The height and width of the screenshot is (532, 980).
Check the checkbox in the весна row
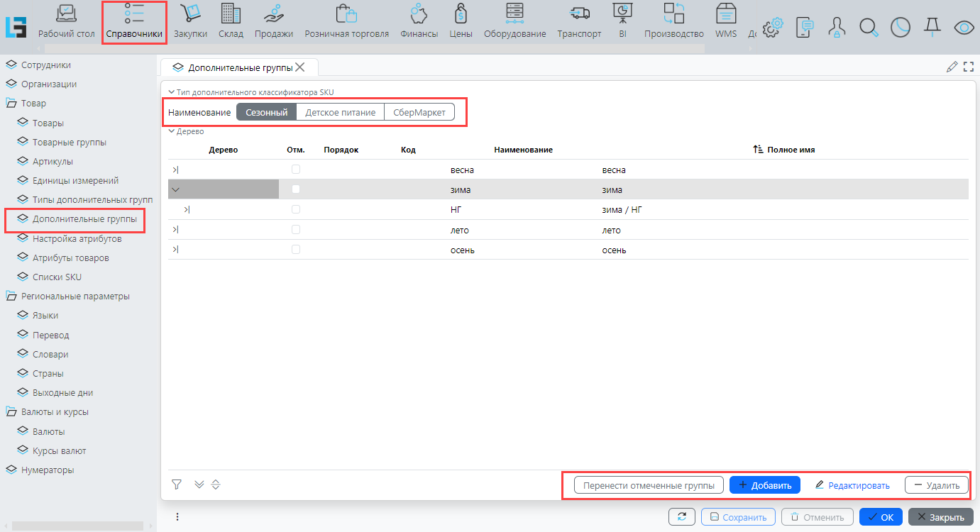point(296,170)
